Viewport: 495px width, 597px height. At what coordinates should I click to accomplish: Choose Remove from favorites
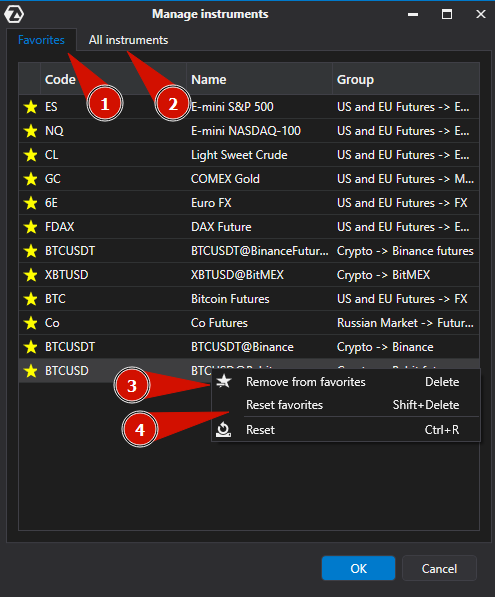coord(346,382)
